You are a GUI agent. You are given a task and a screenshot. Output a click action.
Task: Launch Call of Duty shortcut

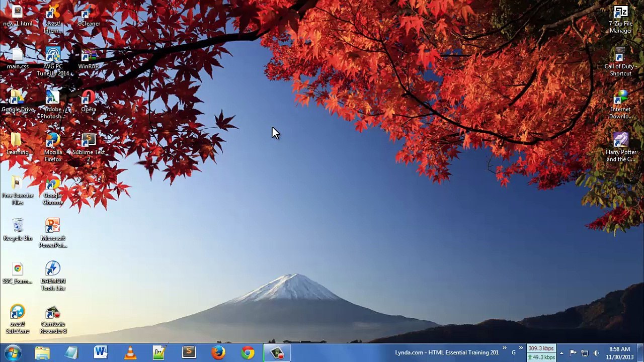click(x=620, y=62)
